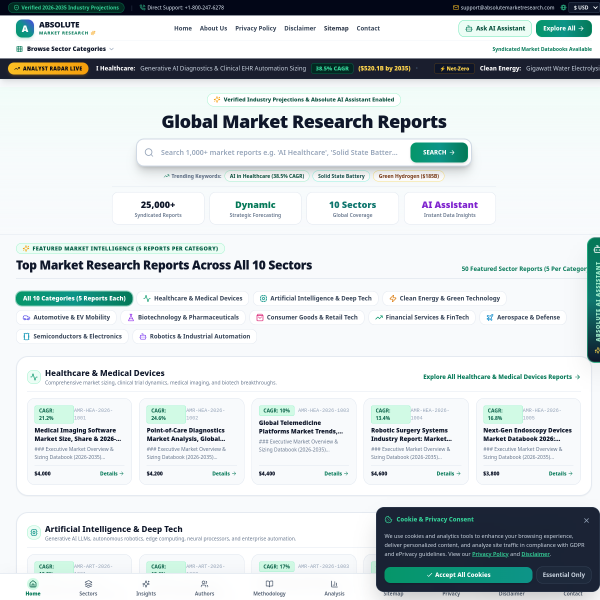Click the Methodology icon in bottom bar
Screen dimensions: 600x600
click(x=269, y=584)
